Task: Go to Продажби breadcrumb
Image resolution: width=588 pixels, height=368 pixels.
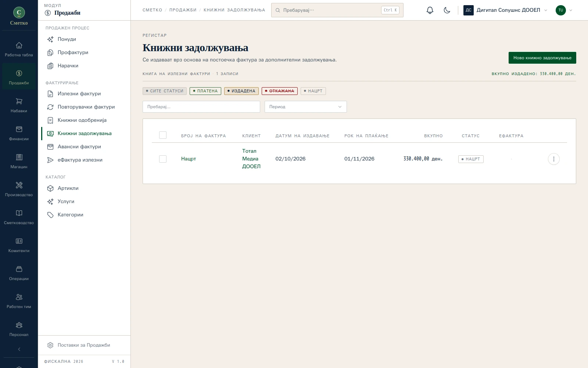Action: (183, 10)
